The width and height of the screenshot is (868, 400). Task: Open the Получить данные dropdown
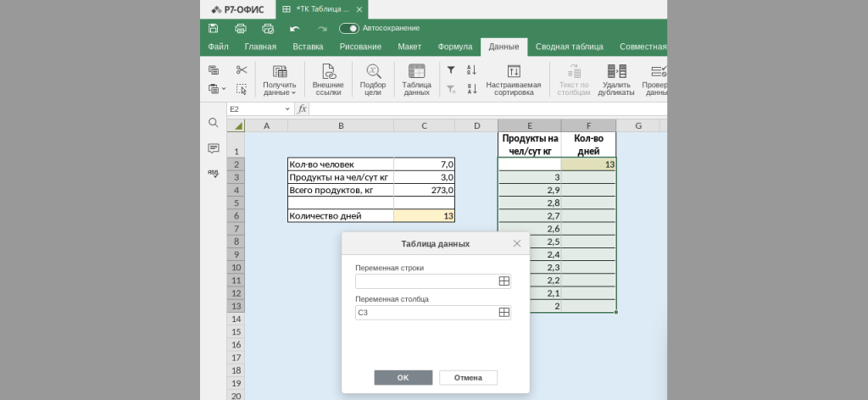(280, 81)
